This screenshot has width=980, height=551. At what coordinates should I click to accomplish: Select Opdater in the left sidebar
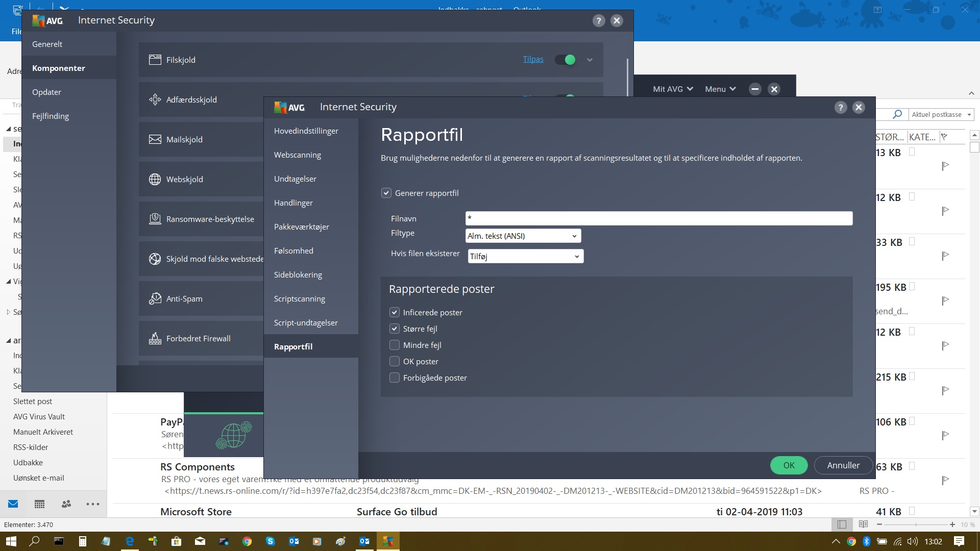(x=46, y=92)
